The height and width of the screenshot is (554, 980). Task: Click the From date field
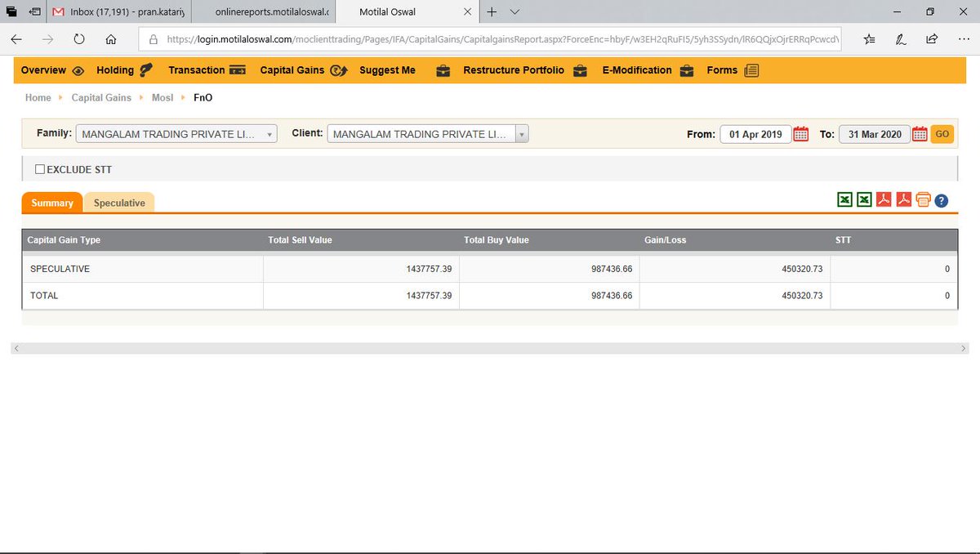(755, 134)
